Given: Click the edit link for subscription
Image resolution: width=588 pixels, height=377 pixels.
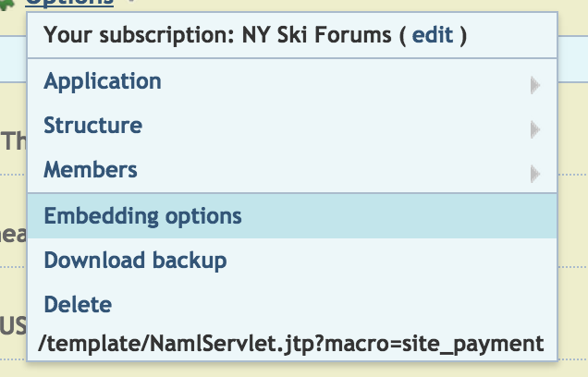Looking at the screenshot, I should [x=433, y=35].
